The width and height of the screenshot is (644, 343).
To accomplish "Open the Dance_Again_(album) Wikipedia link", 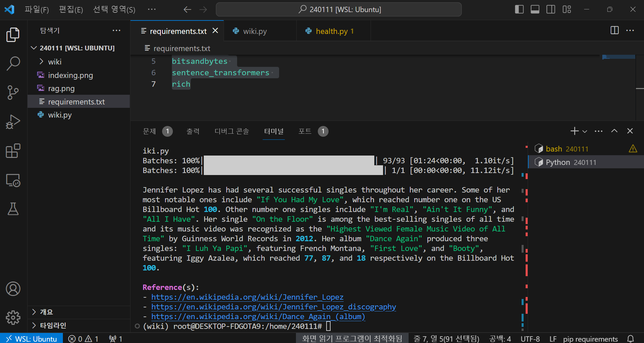I will tap(258, 316).
